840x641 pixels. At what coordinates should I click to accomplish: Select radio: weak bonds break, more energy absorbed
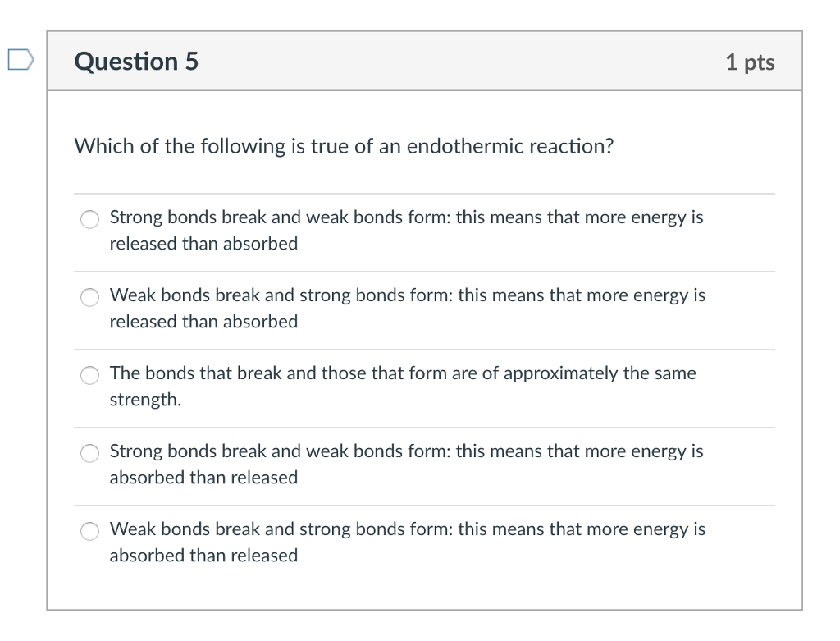[x=89, y=531]
